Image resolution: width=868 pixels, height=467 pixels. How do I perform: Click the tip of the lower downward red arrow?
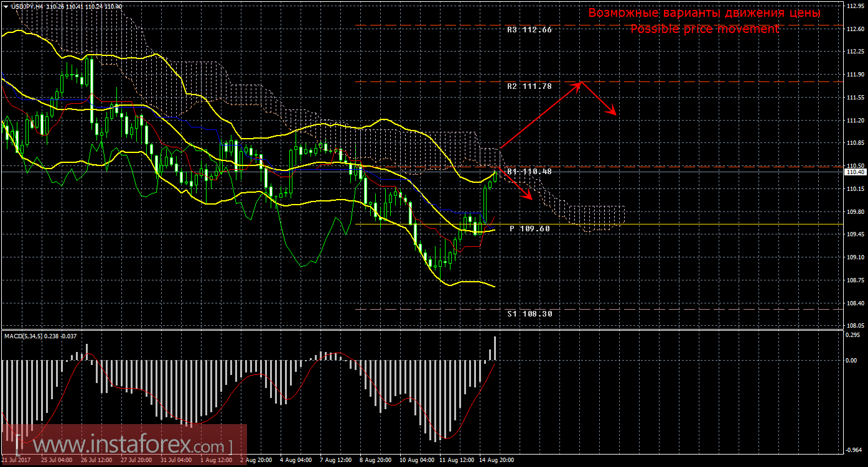point(533,199)
